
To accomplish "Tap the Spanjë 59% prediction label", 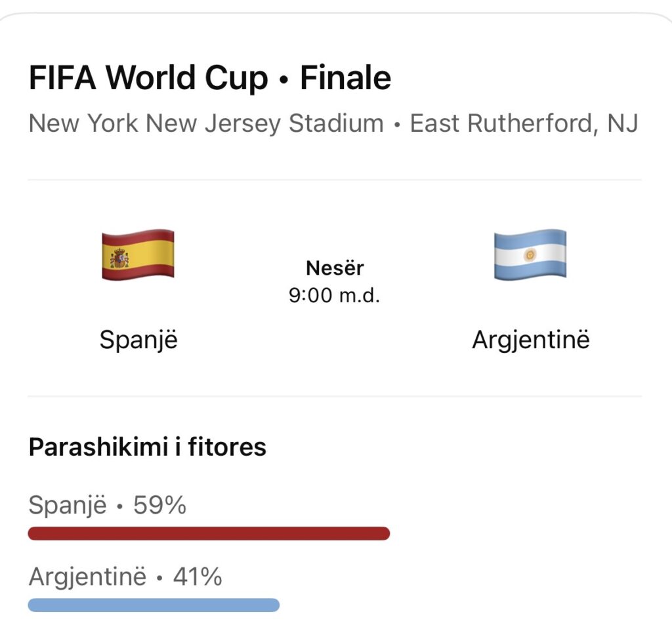I will [107, 506].
